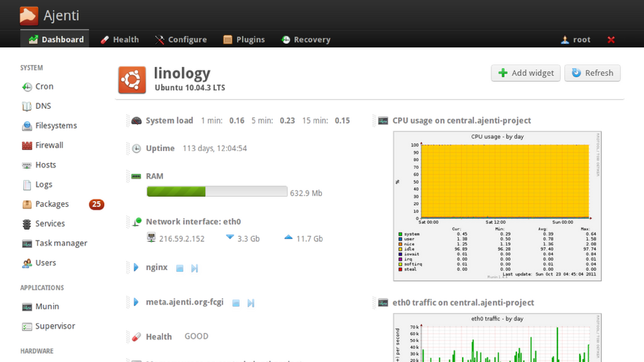Click the eth0 traffic by day graph
Screen dimensions: 644x362
497,337
